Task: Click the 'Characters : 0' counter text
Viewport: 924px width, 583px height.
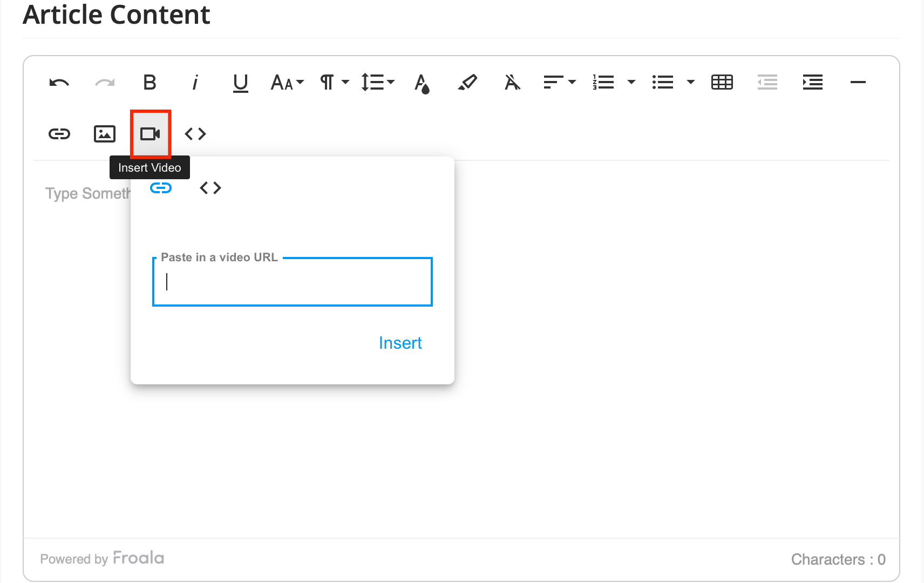Action: pyautogui.click(x=838, y=559)
